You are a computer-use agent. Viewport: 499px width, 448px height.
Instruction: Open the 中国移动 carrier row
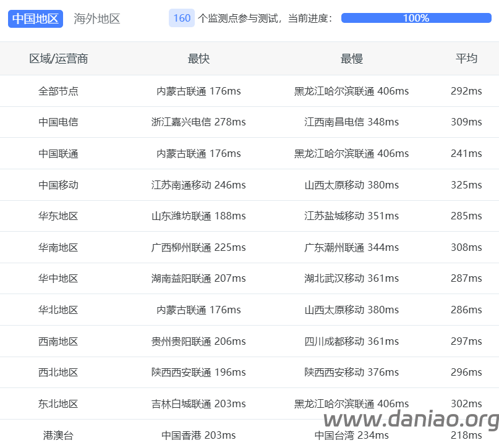coord(59,185)
